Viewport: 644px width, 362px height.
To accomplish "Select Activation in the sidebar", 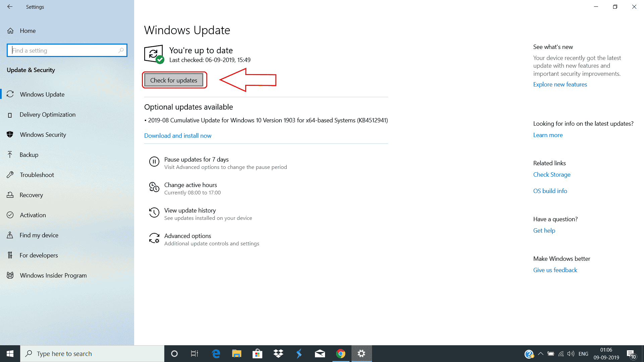I will point(33,215).
